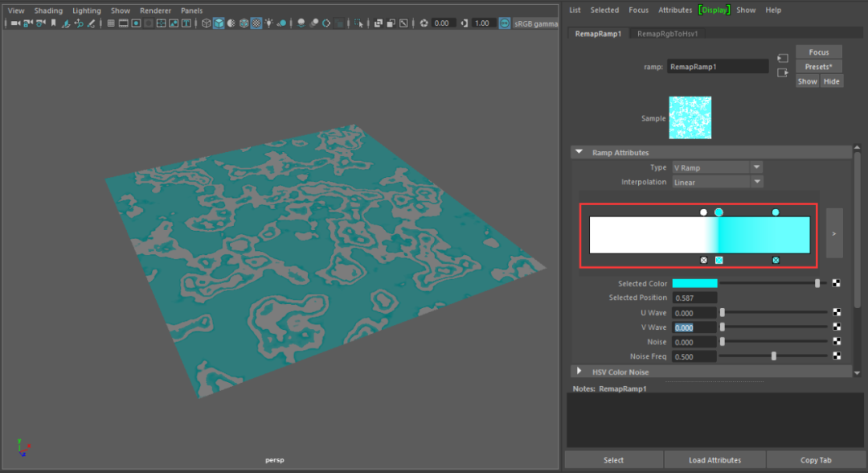Click the camera Bookmarks icon
The height and width of the screenshot is (473, 868).
[x=54, y=23]
